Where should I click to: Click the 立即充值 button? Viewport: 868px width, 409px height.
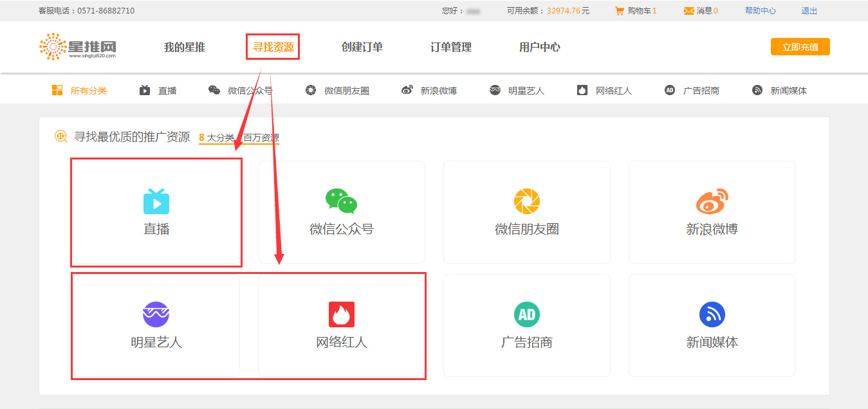point(800,47)
